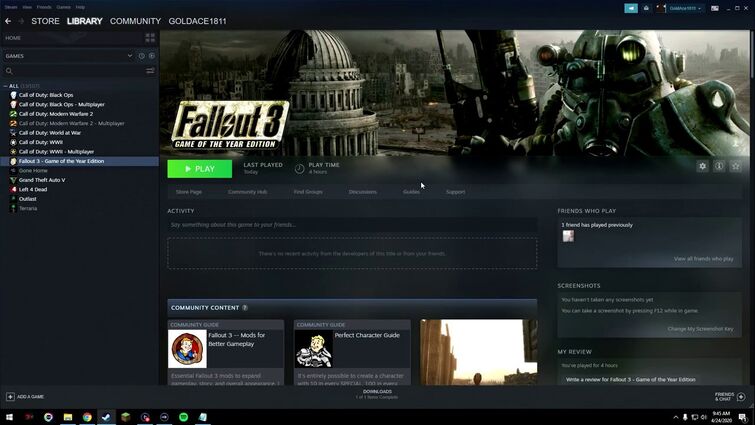Click the Add a Game plus icon

[x=10, y=397]
